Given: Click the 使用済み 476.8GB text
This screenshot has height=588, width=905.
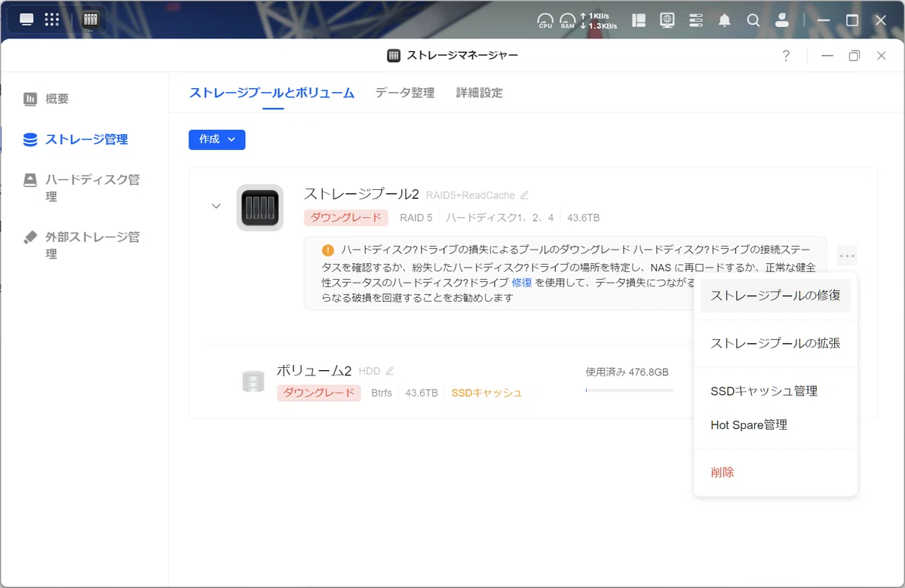Looking at the screenshot, I should (627, 372).
